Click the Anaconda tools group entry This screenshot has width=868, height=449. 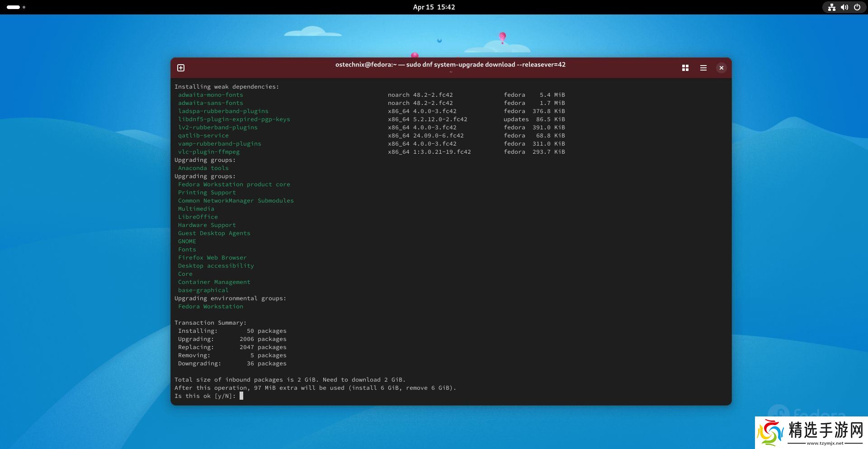click(x=203, y=168)
